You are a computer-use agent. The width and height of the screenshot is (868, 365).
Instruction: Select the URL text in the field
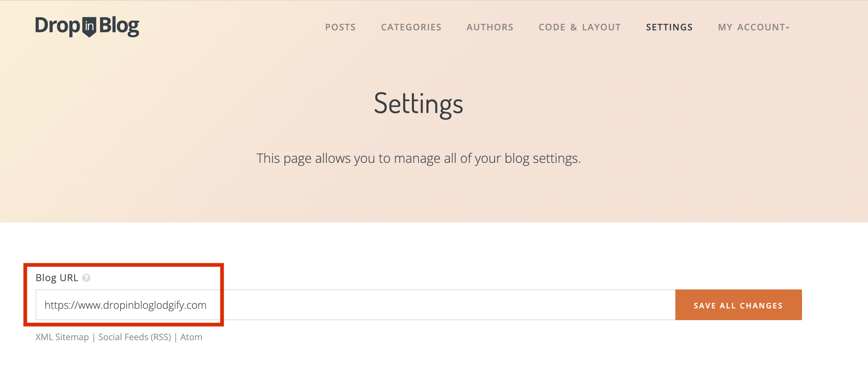(x=125, y=305)
